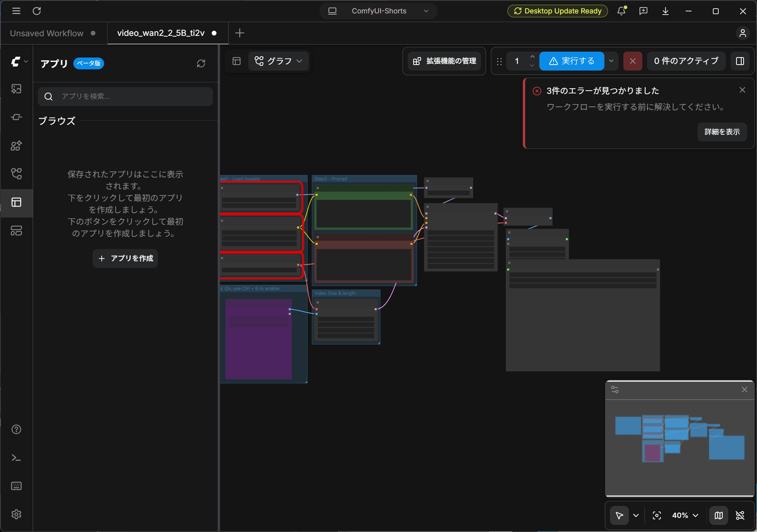The width and height of the screenshot is (757, 532).
Task: Select the pointer select mode tool
Action: 619,515
